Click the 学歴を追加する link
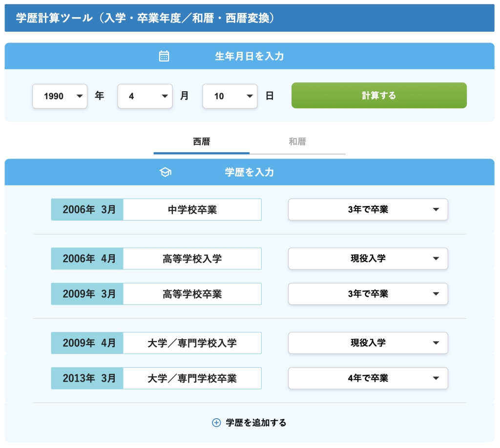Viewport: 500px width, 448px height. [256, 423]
